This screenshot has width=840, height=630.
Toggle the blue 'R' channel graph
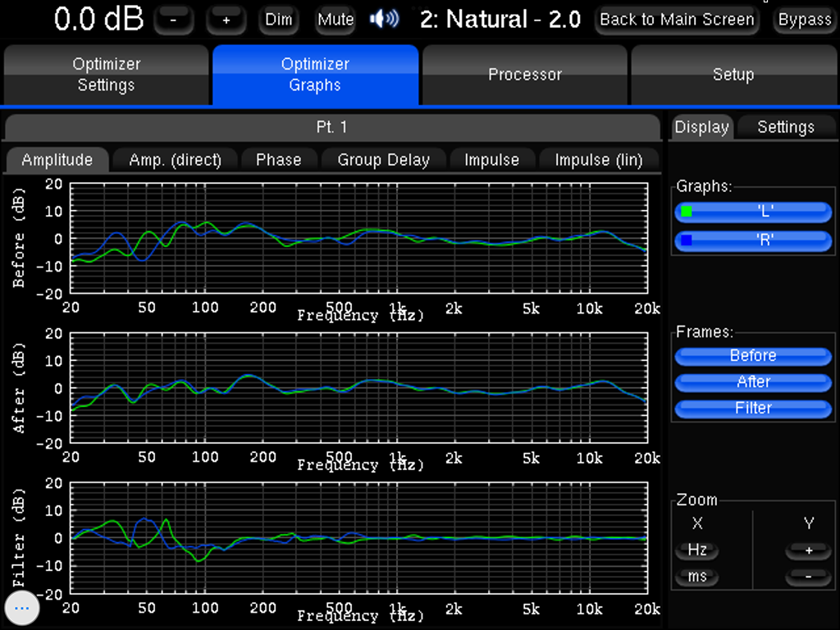point(753,241)
